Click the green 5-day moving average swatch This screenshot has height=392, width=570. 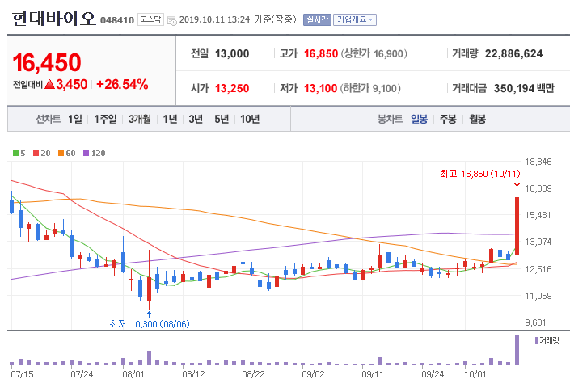tap(15, 154)
